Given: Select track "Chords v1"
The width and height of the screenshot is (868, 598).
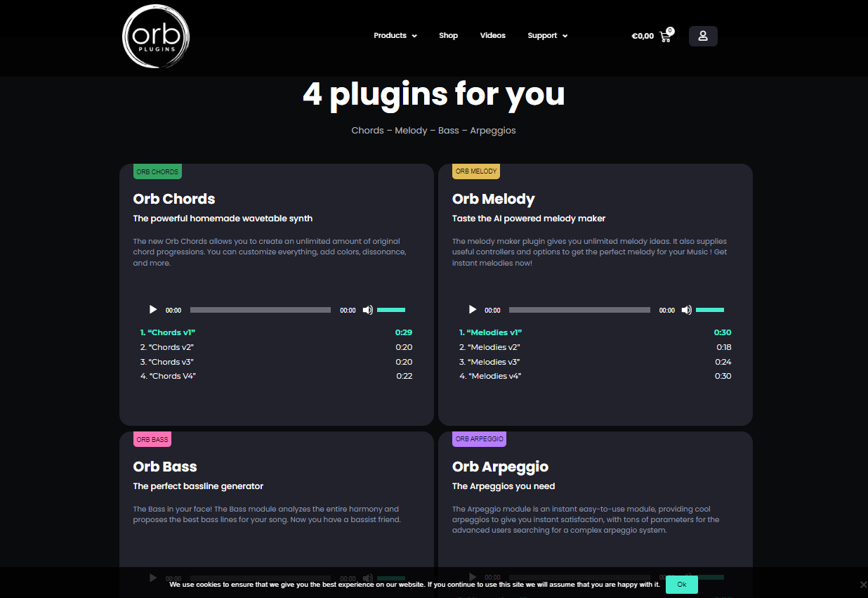Looking at the screenshot, I should (x=168, y=332).
